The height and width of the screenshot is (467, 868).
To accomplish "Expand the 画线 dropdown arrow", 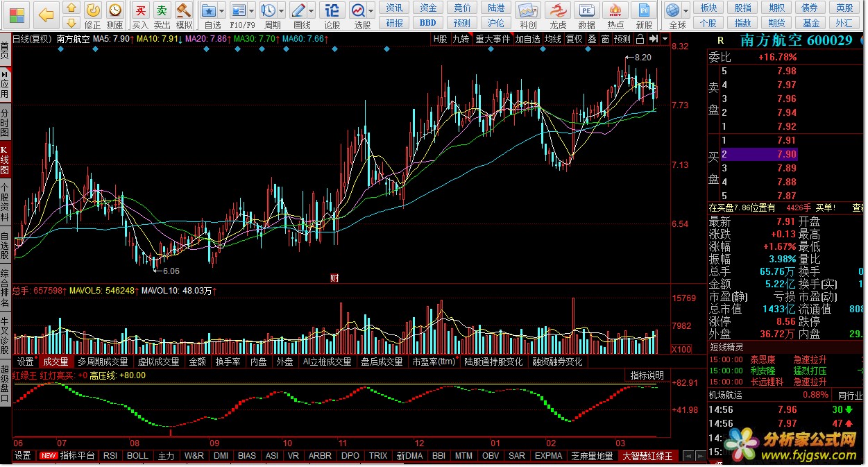I will 312,12.
